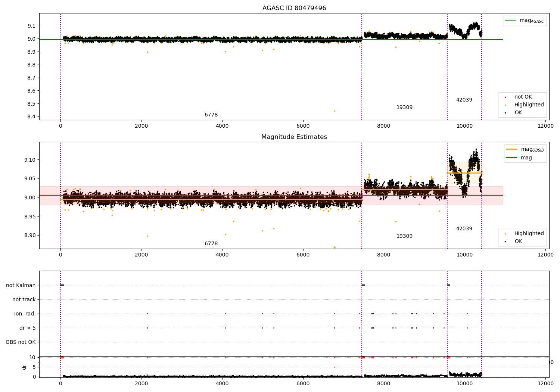Click the 8.95 y-axis tick on middle plot
This screenshot has width=560, height=392.
point(30,217)
